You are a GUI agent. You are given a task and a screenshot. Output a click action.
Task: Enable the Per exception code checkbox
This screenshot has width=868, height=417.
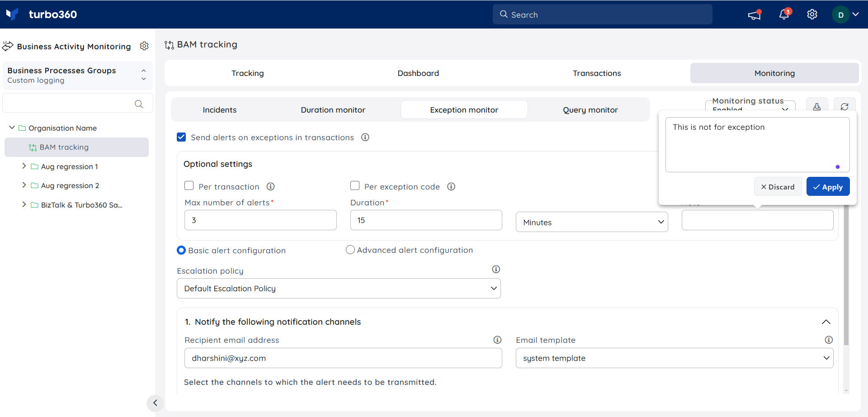click(355, 186)
